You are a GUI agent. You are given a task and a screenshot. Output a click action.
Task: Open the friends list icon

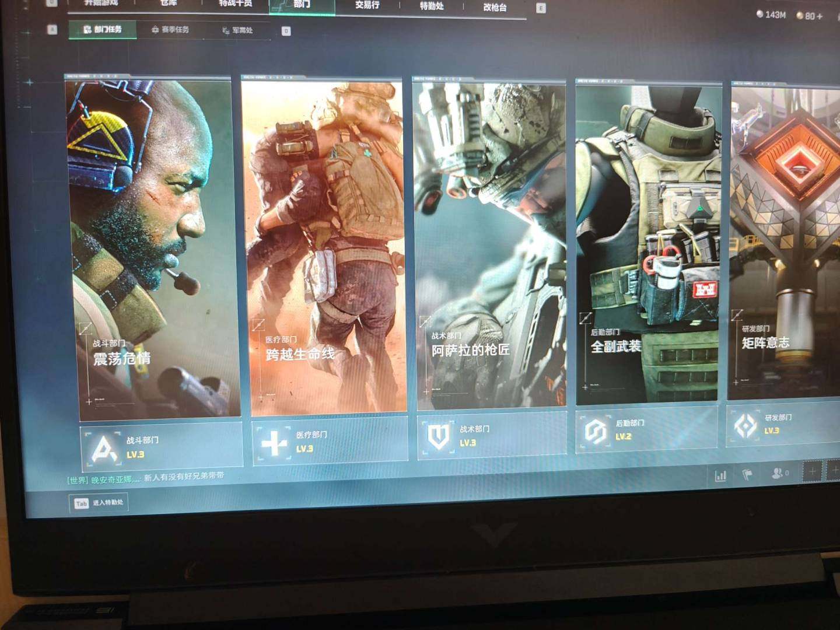pos(779,473)
